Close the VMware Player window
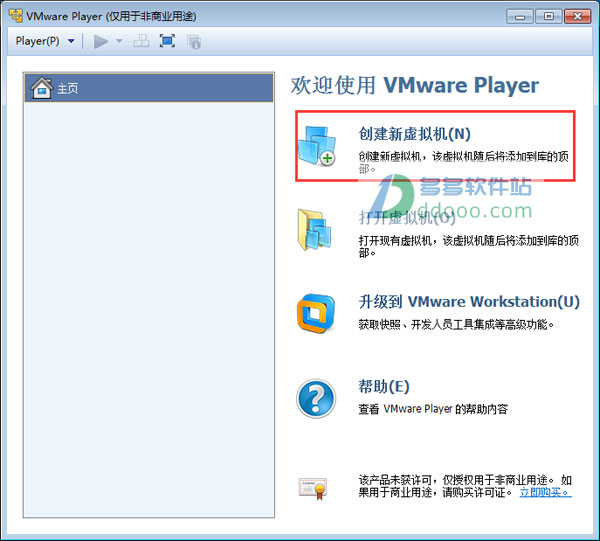 pyautogui.click(x=577, y=16)
